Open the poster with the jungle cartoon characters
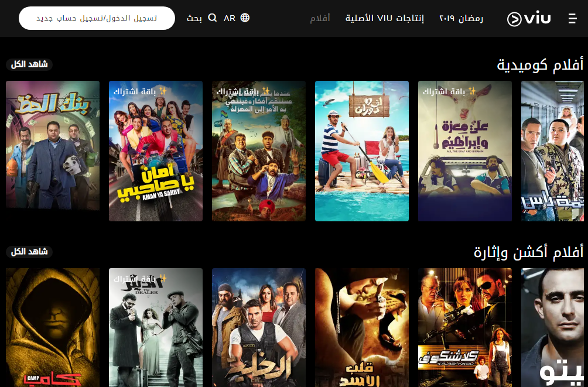588x387 pixels. [x=259, y=150]
